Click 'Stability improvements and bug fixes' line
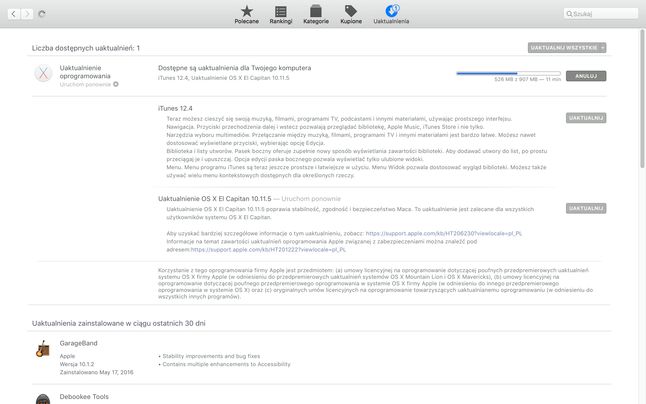 tap(211, 356)
